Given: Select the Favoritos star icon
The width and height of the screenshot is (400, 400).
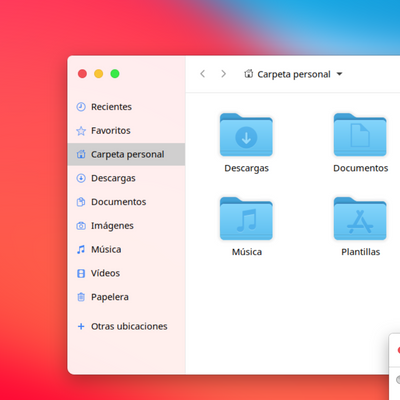Looking at the screenshot, I should tap(81, 131).
